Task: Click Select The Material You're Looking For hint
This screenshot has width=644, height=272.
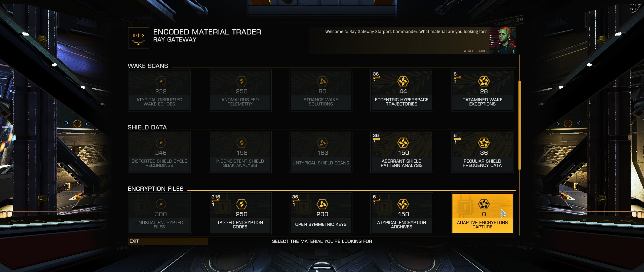Action: pos(322,241)
